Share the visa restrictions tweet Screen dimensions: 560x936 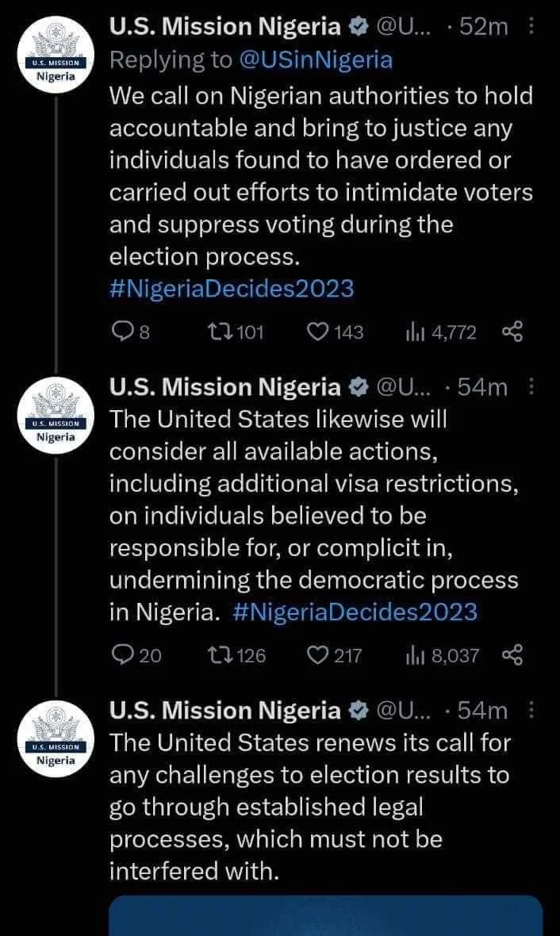[512, 655]
